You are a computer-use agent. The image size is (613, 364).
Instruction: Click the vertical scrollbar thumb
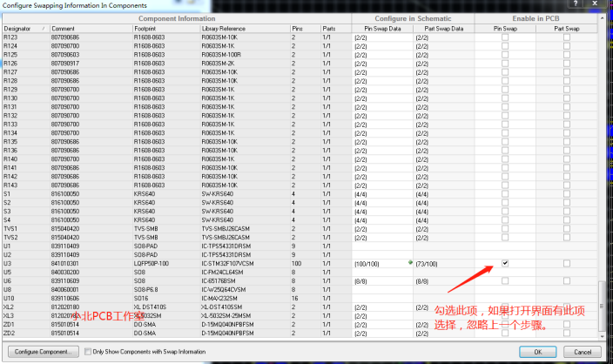pos(602,306)
